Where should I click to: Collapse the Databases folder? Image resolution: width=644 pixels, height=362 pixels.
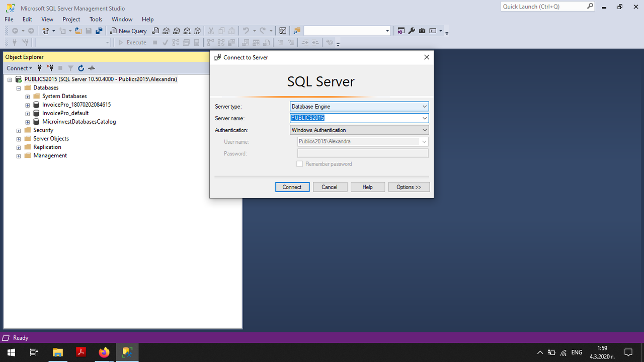pos(19,88)
